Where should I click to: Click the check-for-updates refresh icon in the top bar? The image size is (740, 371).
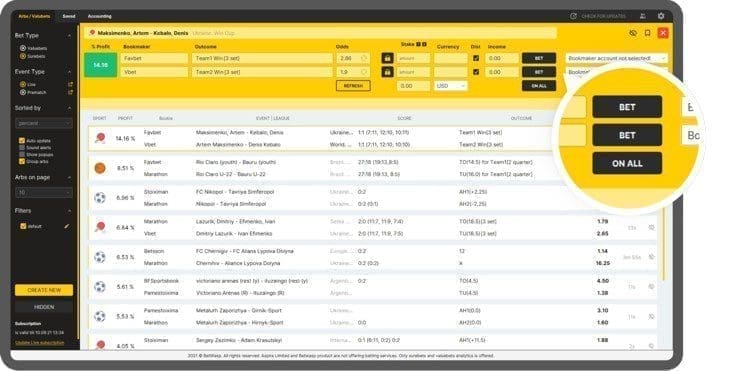[x=573, y=16]
